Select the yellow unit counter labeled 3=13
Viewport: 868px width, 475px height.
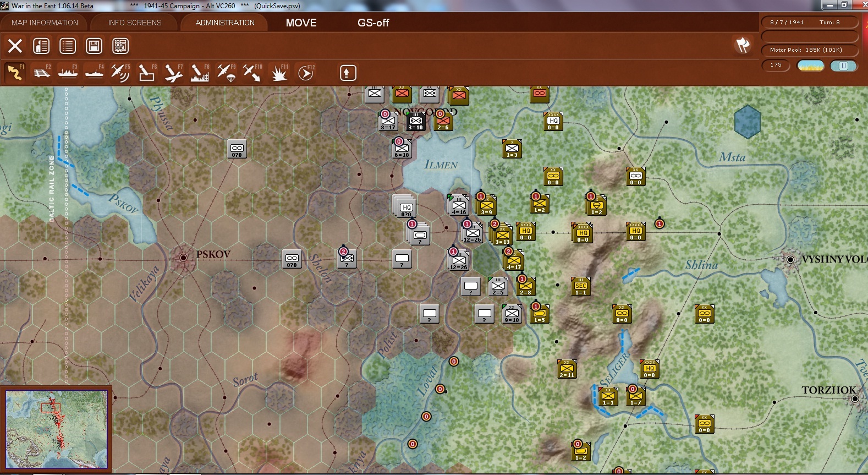(x=502, y=234)
